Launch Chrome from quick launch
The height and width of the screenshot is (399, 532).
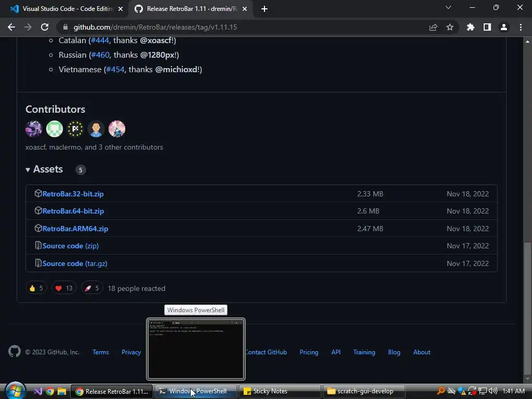pos(50,392)
